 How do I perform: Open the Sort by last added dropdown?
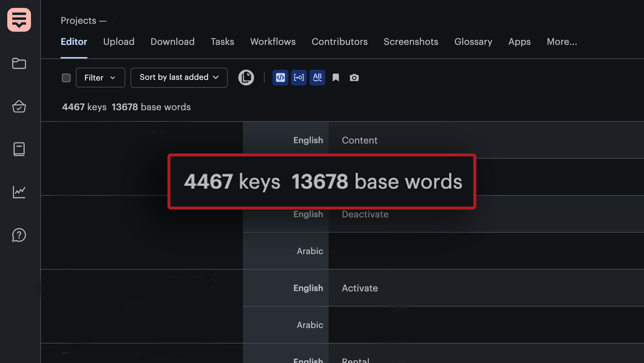click(x=179, y=78)
